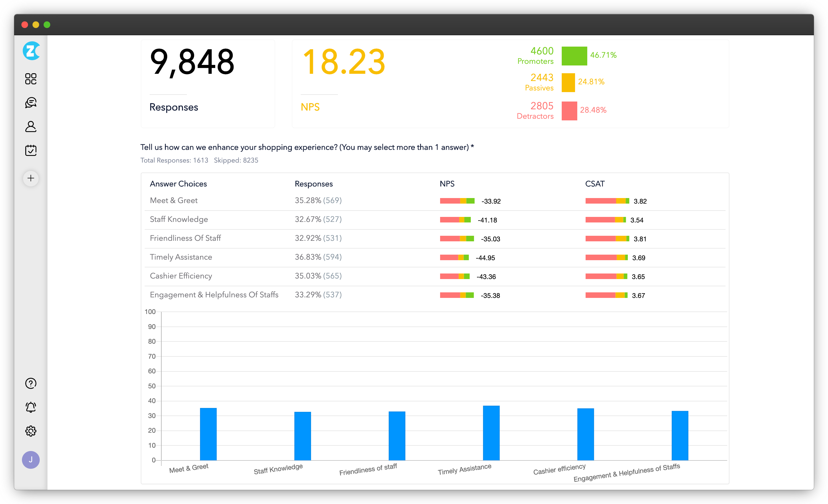The width and height of the screenshot is (828, 504).
Task: Click the green Promoters bar
Action: [x=574, y=56]
